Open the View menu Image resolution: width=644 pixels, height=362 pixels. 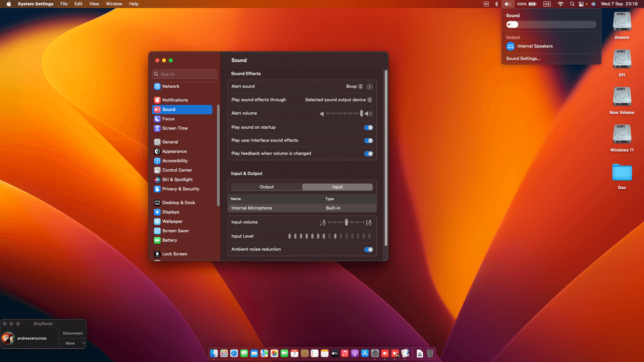coord(94,4)
